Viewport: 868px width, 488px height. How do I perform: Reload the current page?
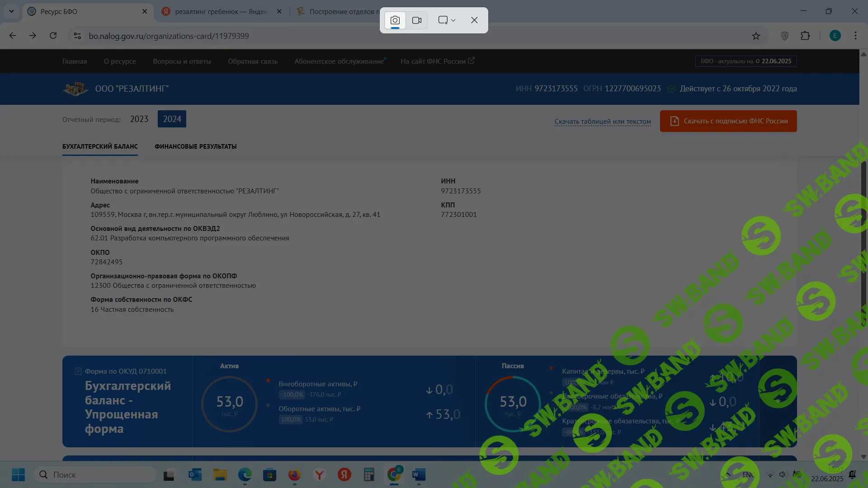53,36
